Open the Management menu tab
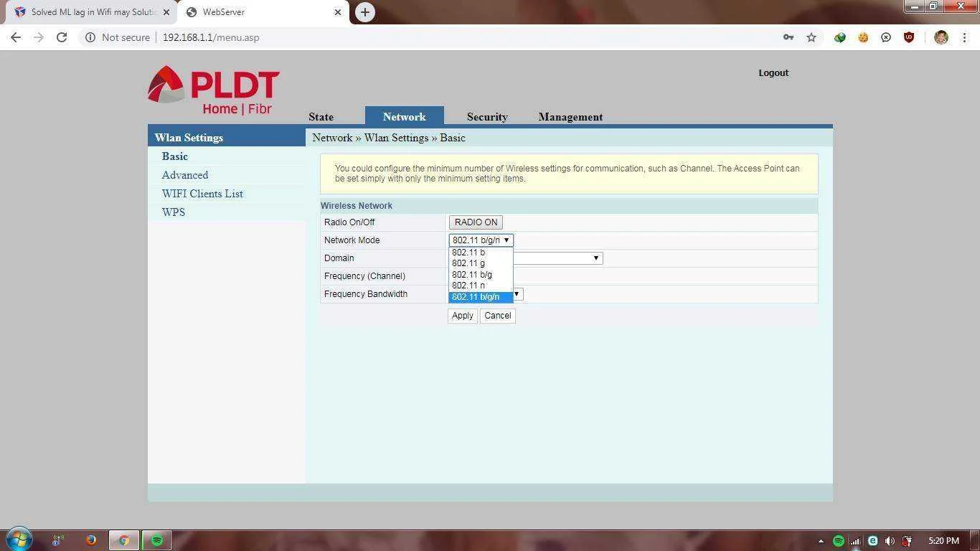This screenshot has width=980, height=551. [x=570, y=117]
